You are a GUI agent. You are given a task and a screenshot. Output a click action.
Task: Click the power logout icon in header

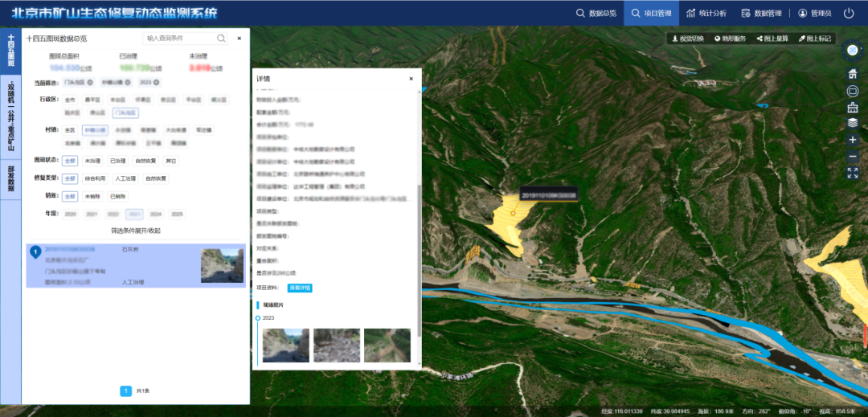tap(850, 14)
